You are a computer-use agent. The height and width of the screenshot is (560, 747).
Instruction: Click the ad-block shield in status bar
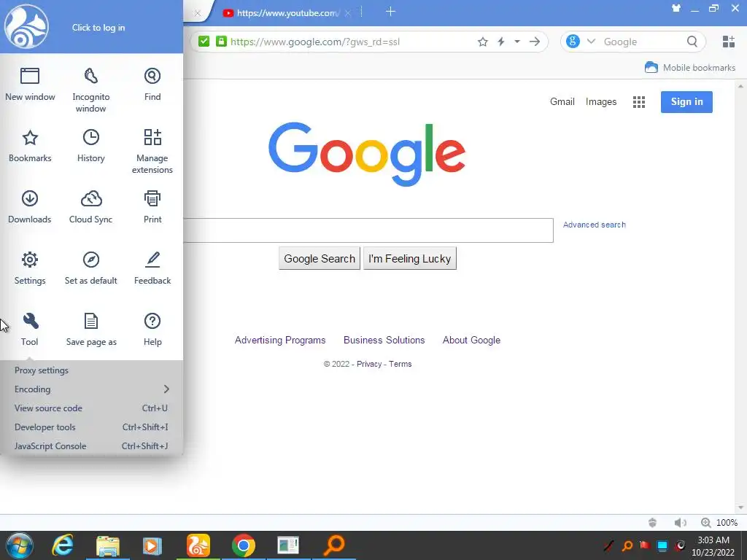click(x=653, y=523)
